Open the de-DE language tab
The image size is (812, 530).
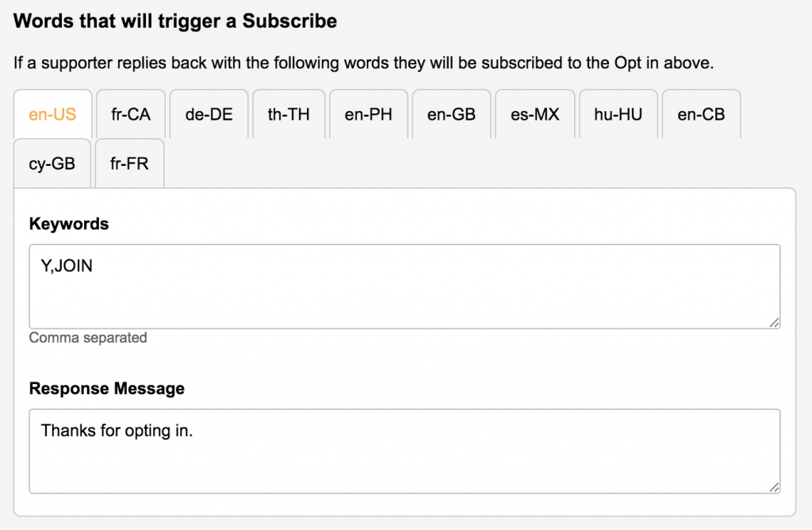click(x=209, y=114)
